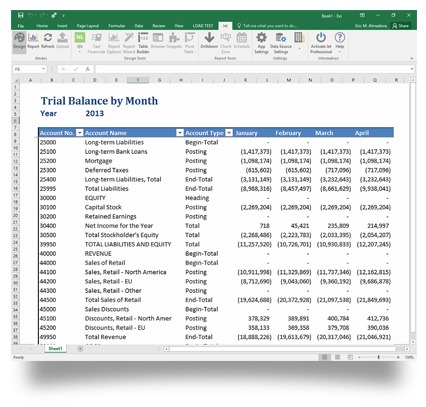Click Tell me what you want to do
426x407 pixels.
pos(267,26)
